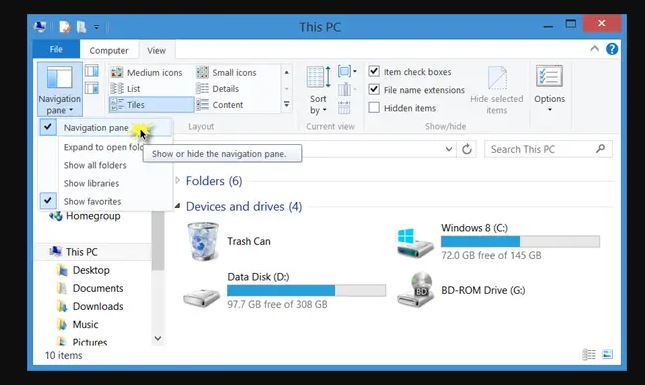Click Hide selected items button
This screenshot has width=645, height=385.
(x=497, y=90)
